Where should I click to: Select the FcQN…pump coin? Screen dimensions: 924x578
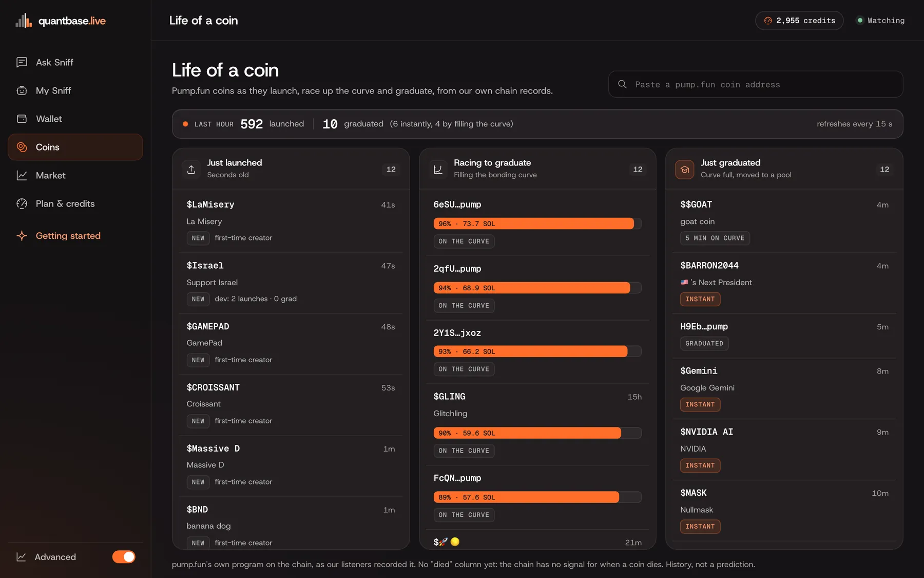[x=537, y=497]
